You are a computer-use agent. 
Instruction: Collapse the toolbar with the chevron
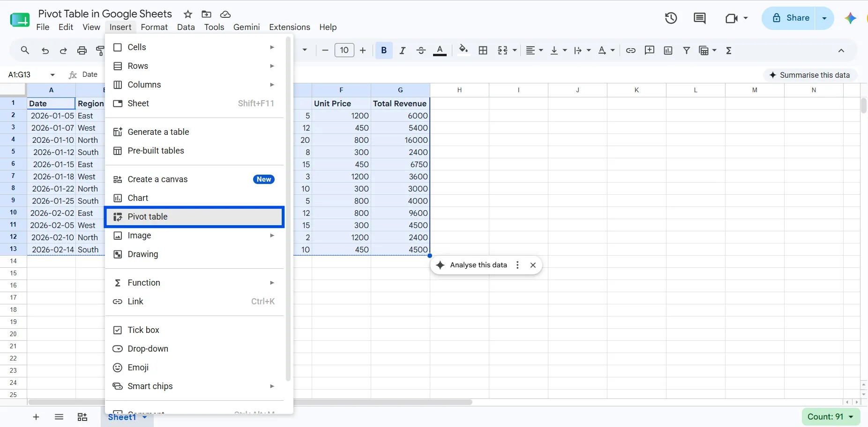[x=841, y=51]
